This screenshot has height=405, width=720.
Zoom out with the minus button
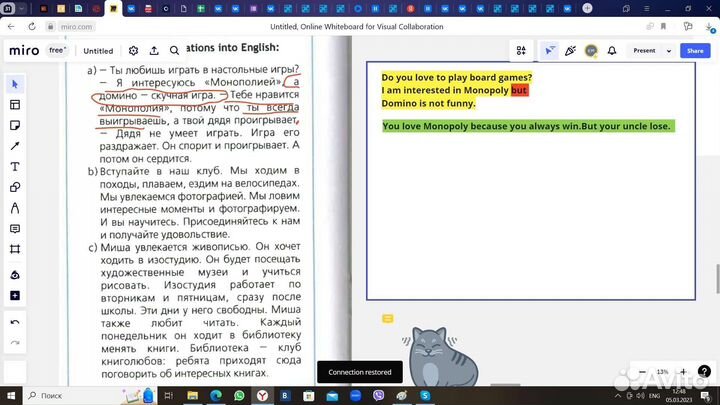(x=642, y=371)
